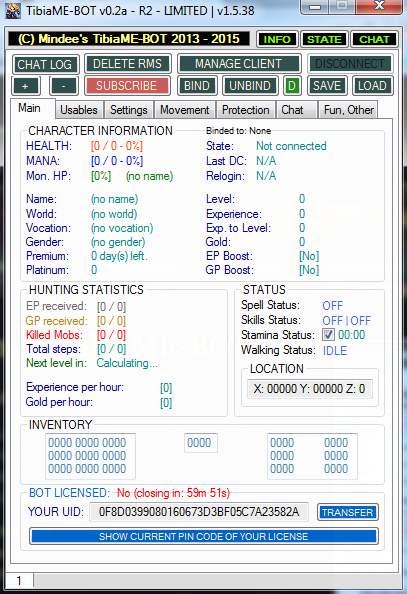Click the red SUBSCRIBE button
This screenshot has width=407, height=594.
click(127, 86)
